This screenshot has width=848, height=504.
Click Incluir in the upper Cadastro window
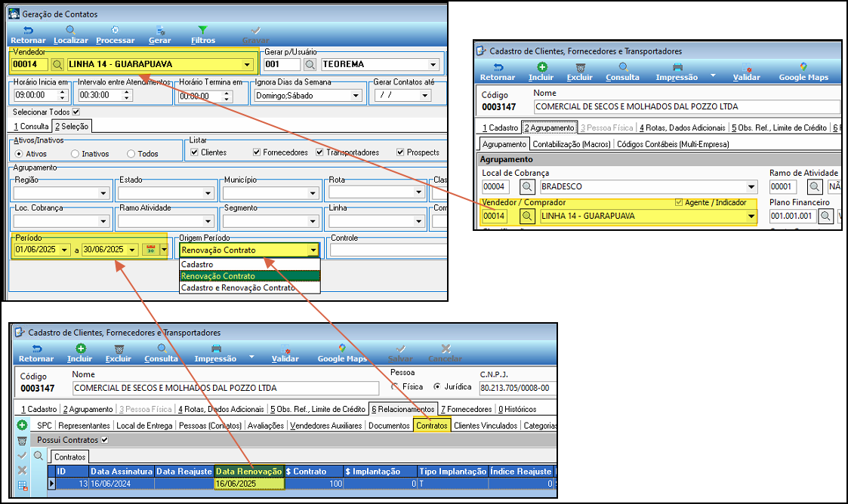pyautogui.click(x=541, y=72)
